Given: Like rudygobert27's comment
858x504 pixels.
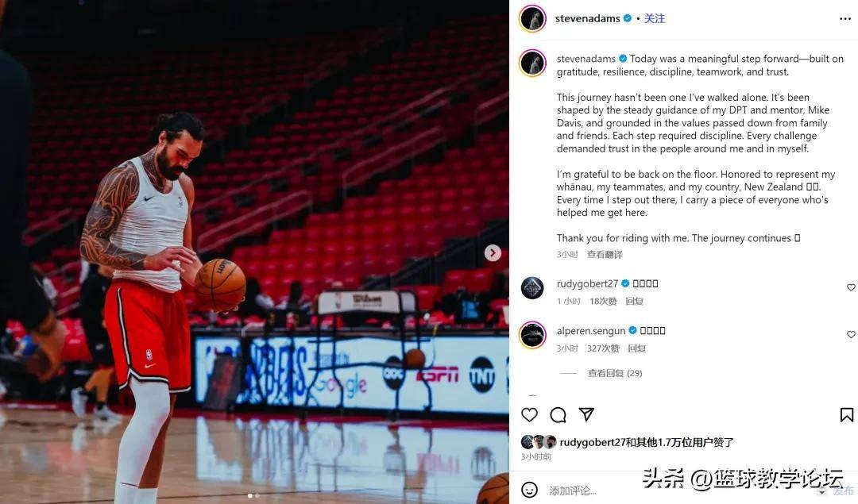Looking at the screenshot, I should click(851, 287).
